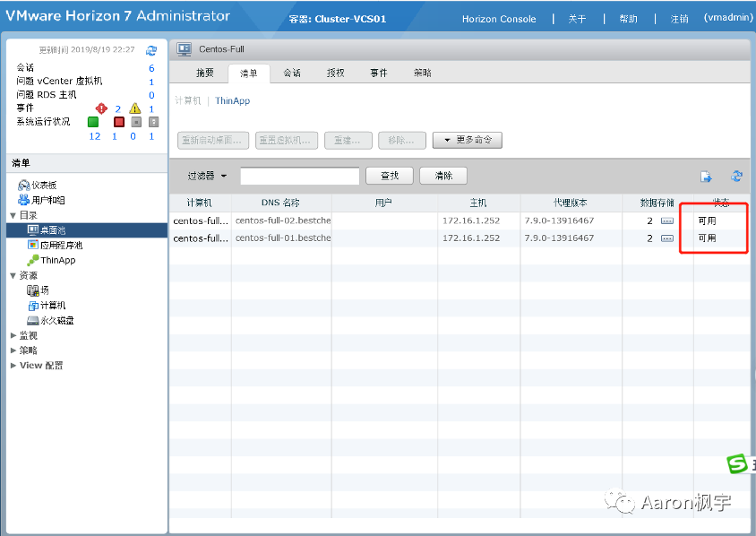756x536 pixels.
Task: Click the export table icon
Action: pyautogui.click(x=706, y=177)
